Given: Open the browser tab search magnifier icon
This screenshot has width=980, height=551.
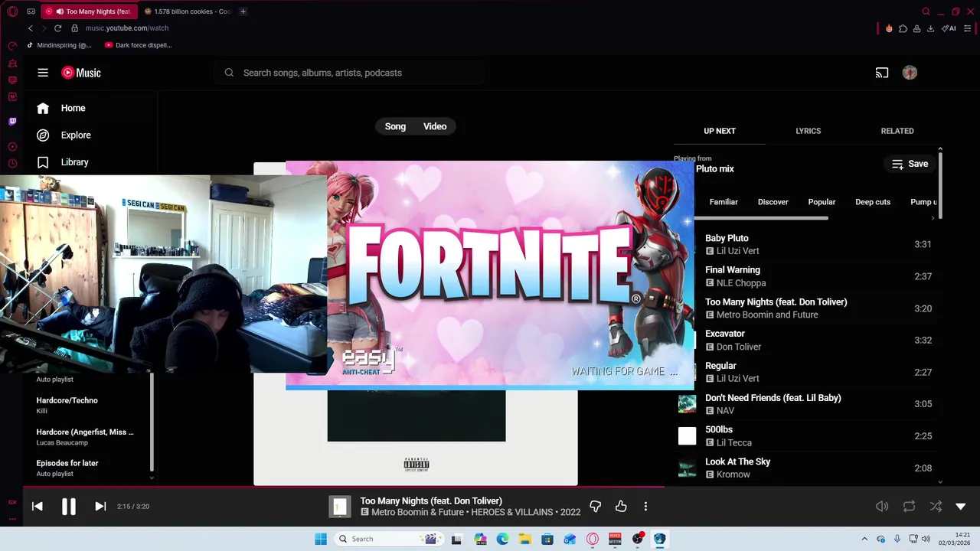Looking at the screenshot, I should 926,11.
